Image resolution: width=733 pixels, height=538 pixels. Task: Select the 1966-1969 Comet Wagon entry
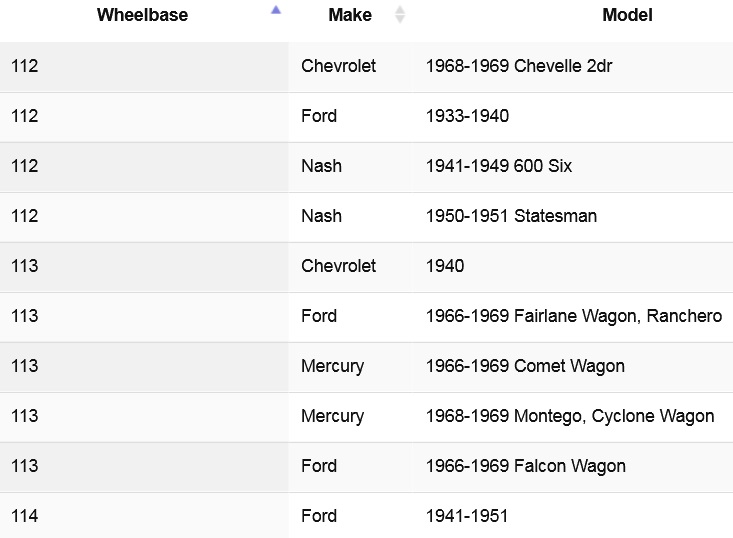coord(366,367)
